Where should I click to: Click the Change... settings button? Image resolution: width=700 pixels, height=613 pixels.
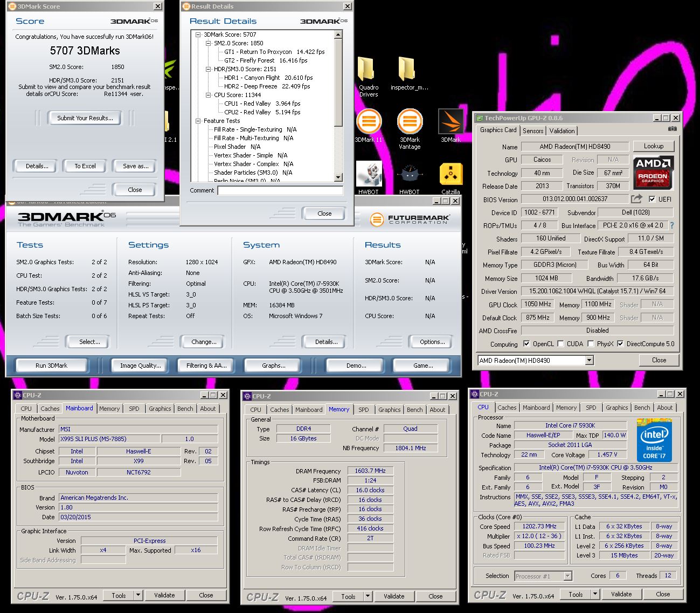pos(204,342)
